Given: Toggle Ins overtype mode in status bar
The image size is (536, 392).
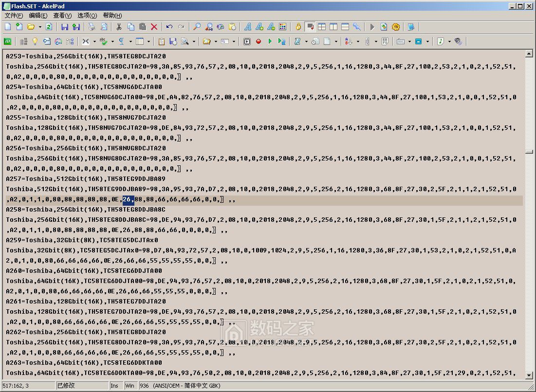Looking at the screenshot, I should pyautogui.click(x=114, y=386).
